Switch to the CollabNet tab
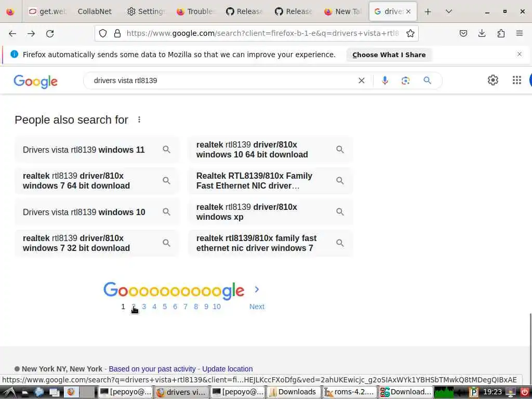 tap(95, 11)
